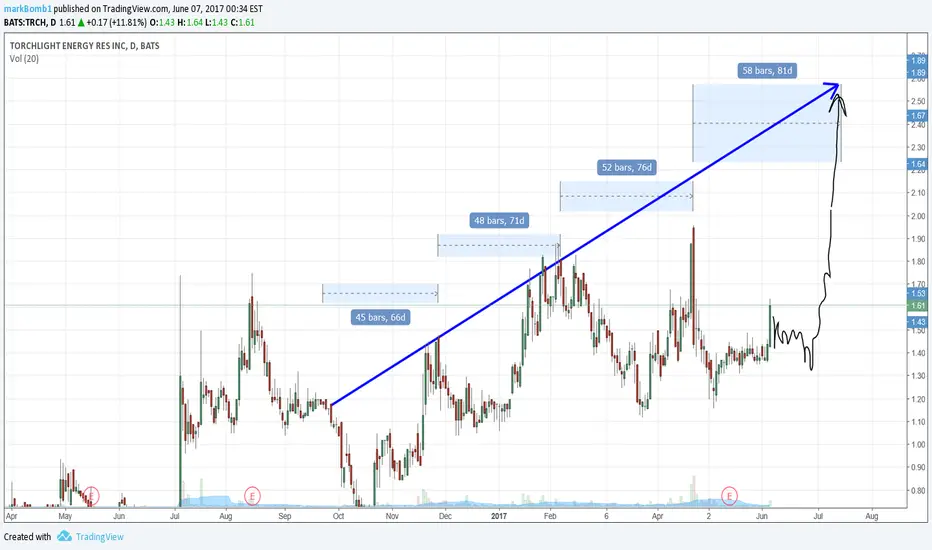Click the '2017' year label on time axis

click(x=499, y=516)
